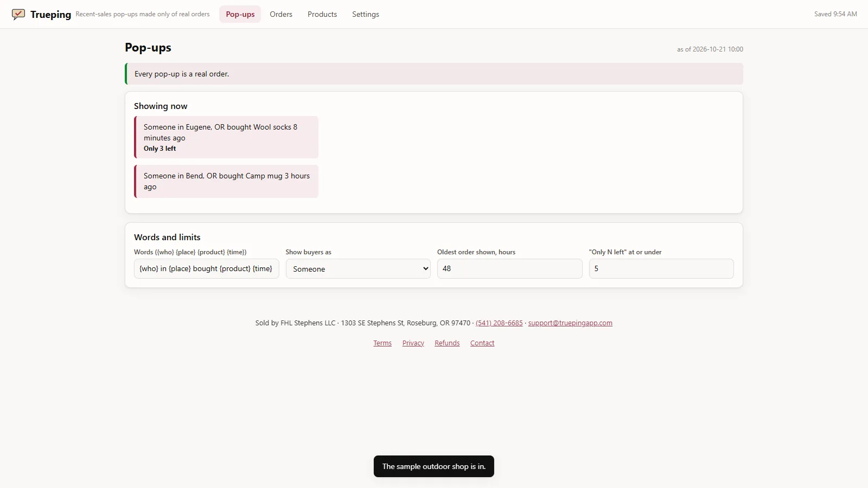This screenshot has width=868, height=488.
Task: Click the Sold by FHL Stephens LLC address text
Action: click(363, 323)
